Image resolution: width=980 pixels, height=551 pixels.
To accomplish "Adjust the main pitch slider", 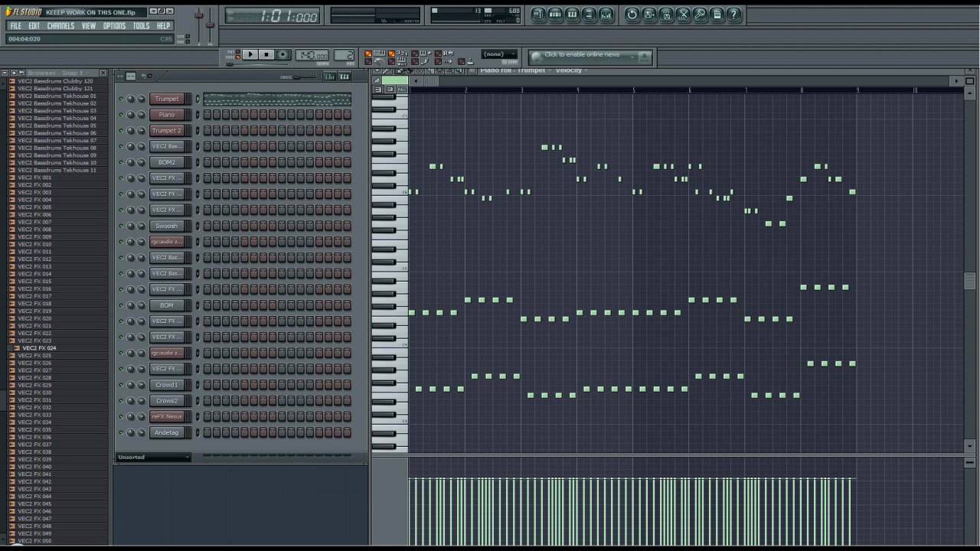I will tap(210, 24).
